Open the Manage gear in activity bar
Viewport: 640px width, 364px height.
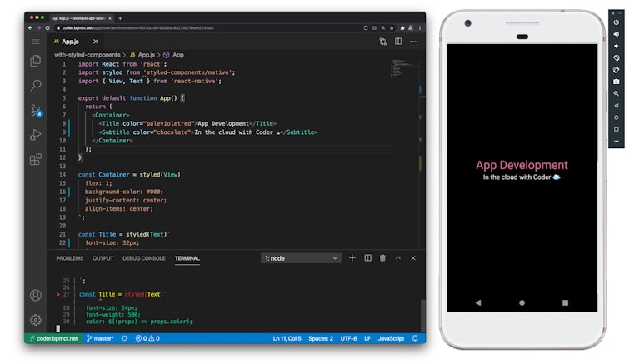pos(36,320)
